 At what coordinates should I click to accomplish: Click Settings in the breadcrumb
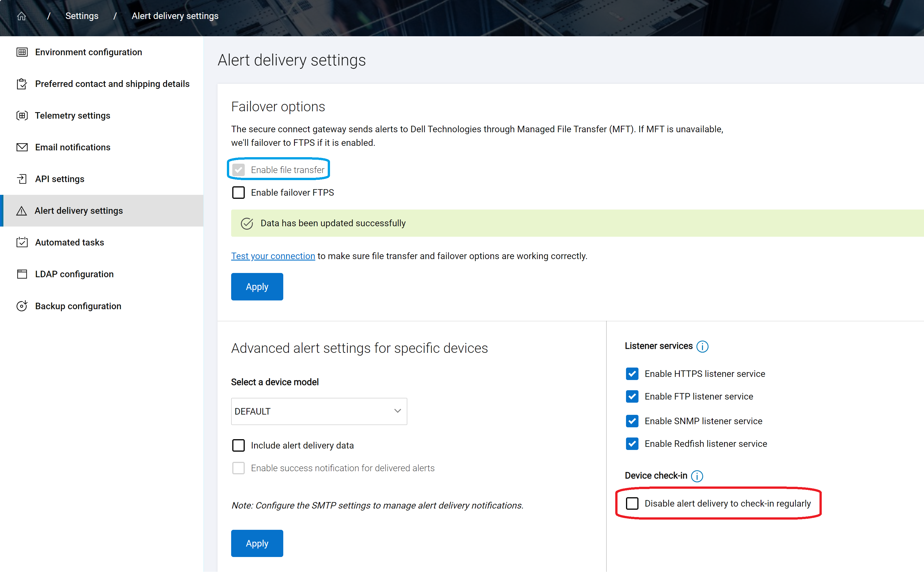82,16
